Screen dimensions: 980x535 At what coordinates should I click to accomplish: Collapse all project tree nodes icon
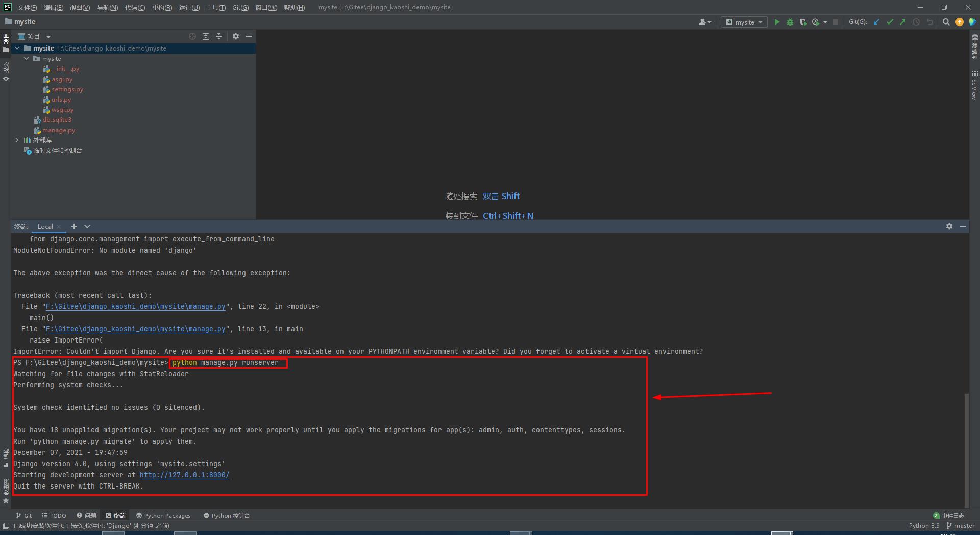tap(219, 36)
